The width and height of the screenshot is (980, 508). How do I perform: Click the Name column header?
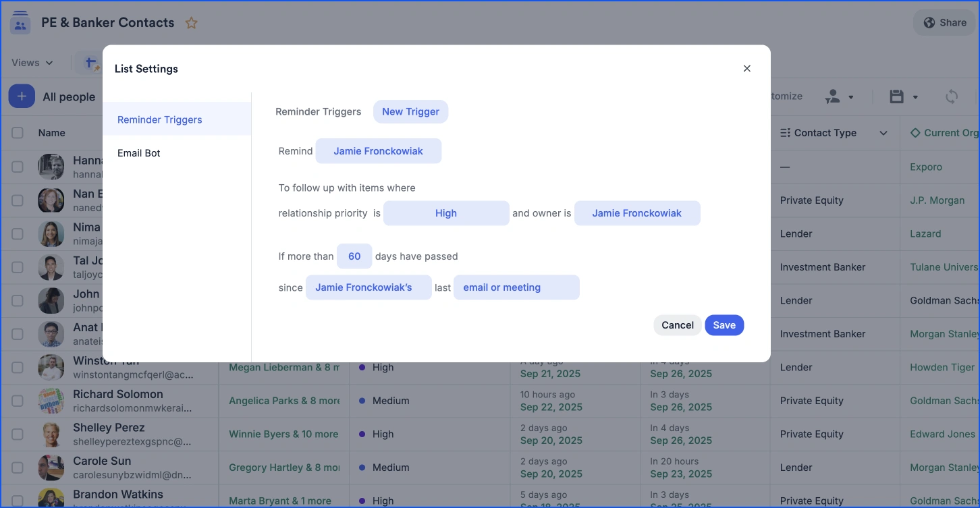click(x=52, y=133)
